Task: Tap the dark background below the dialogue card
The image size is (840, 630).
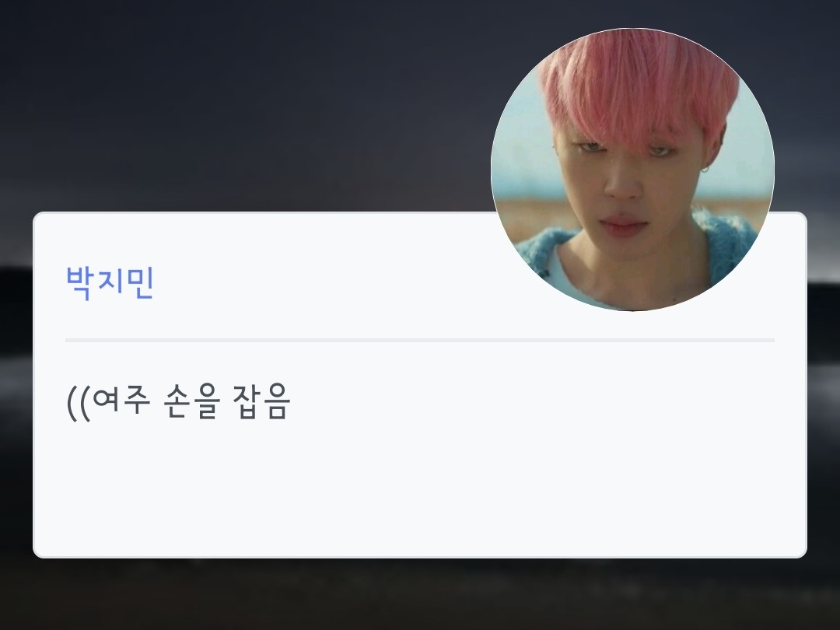Action: click(x=420, y=595)
